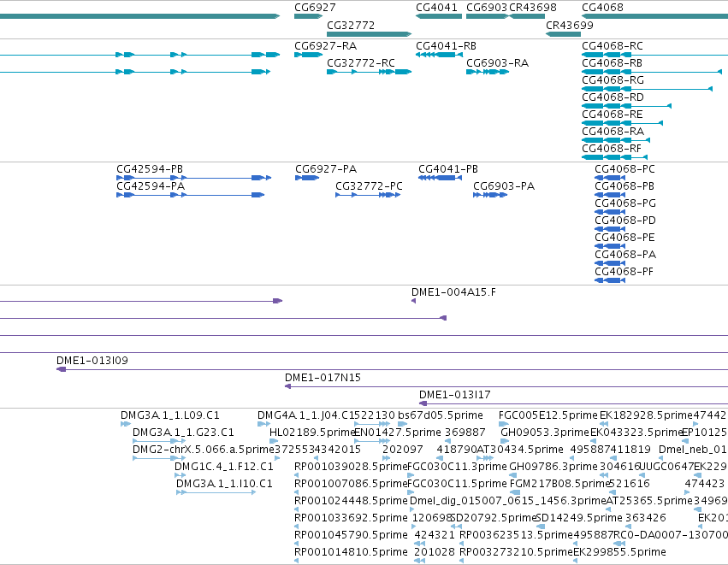Select the CG6927 gene label
The image size is (728, 565).
pyautogui.click(x=315, y=8)
